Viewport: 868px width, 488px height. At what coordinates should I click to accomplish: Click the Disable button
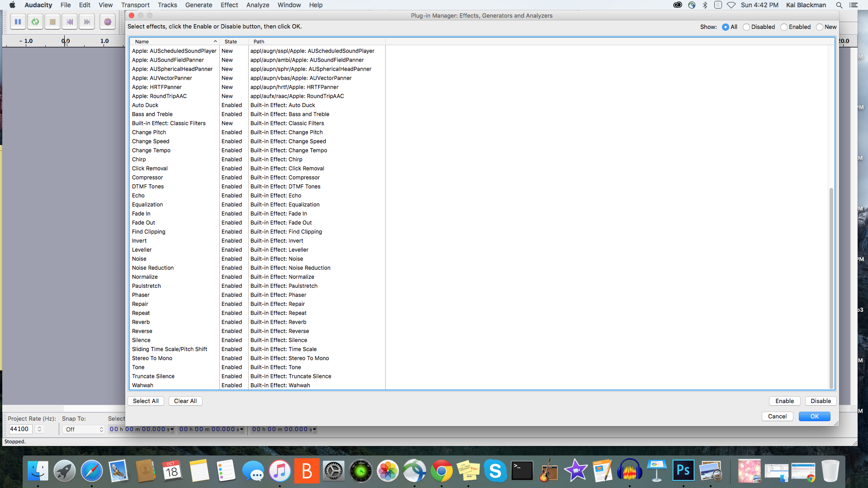821,401
